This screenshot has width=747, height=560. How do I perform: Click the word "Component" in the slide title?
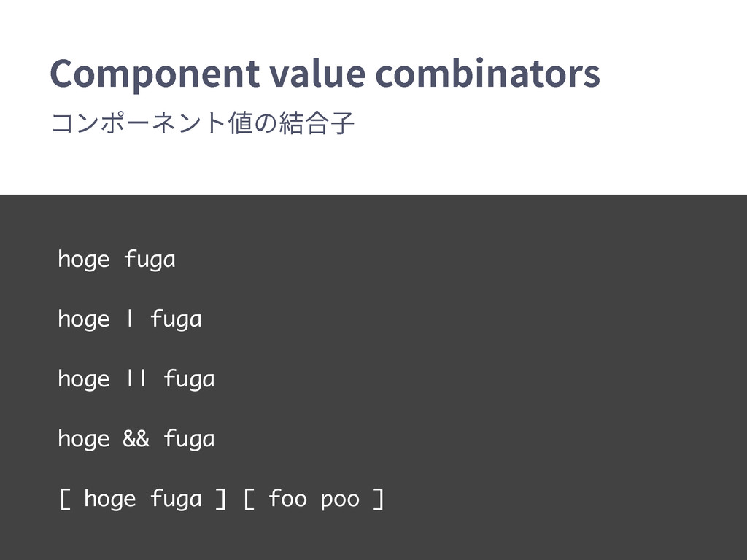(154, 74)
